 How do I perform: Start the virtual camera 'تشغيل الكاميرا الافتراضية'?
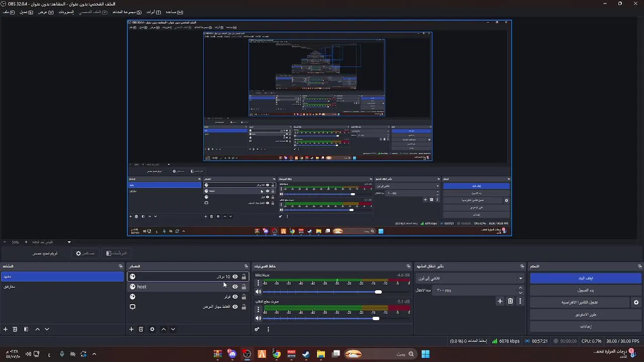580,302
